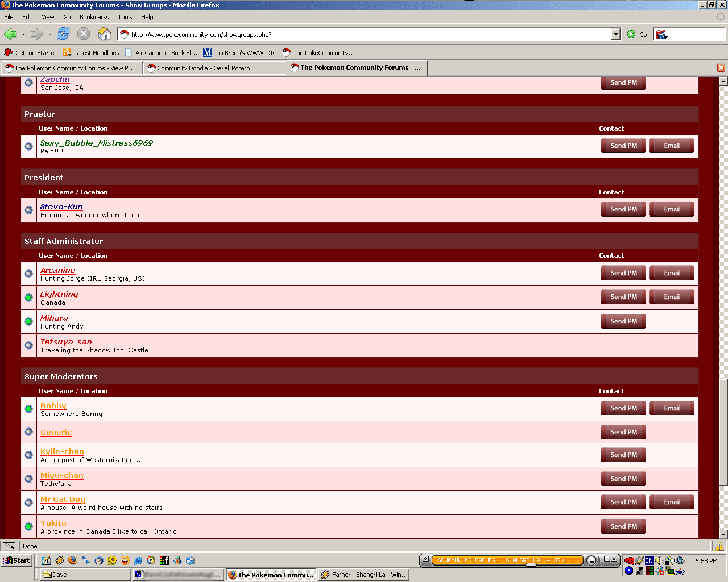
Task: Open the Latest Headlines feed bookmark
Action: click(x=91, y=53)
